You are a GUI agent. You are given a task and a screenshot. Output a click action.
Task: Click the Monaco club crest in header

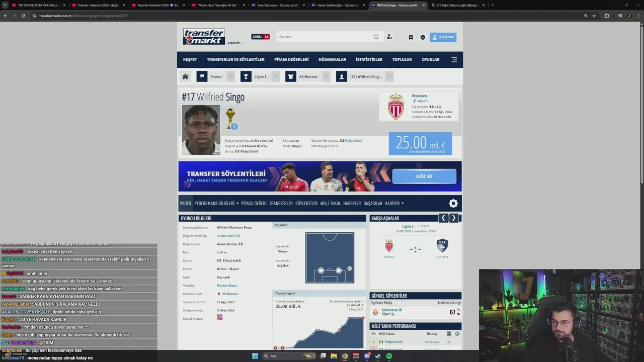pos(395,107)
